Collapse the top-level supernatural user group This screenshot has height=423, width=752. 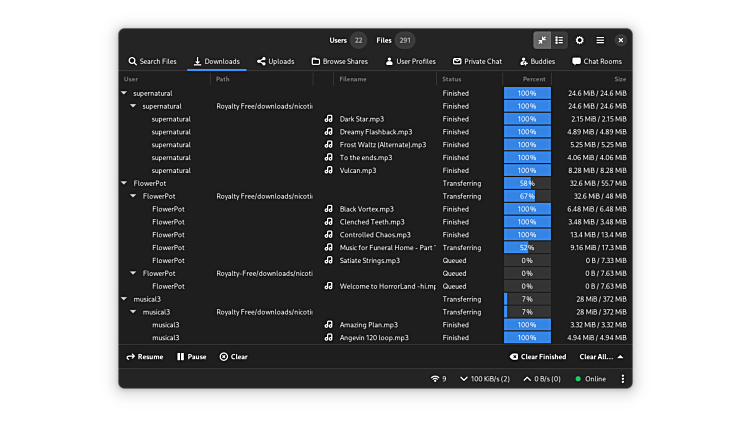tap(124, 93)
